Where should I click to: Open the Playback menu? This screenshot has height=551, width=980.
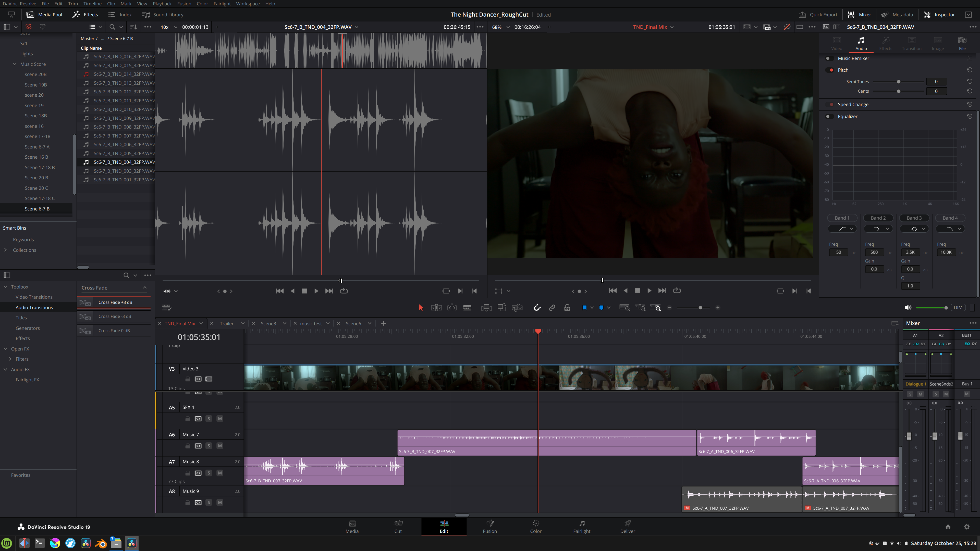(162, 4)
